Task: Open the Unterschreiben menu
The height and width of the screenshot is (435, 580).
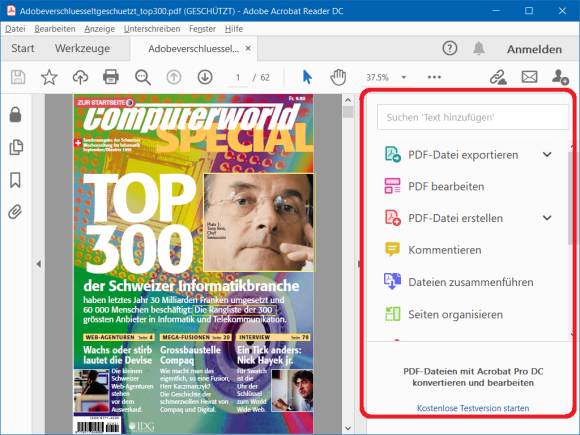Action: pyautogui.click(x=152, y=29)
